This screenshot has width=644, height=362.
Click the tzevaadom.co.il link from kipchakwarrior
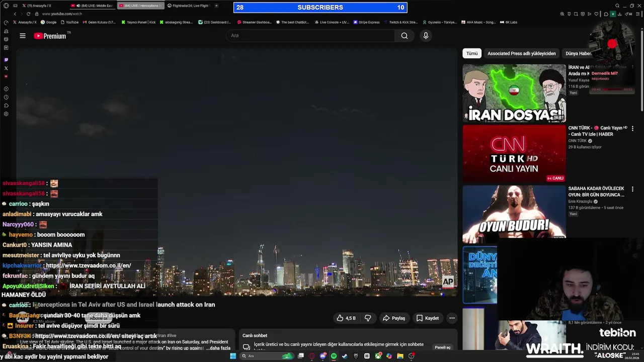[x=89, y=265]
